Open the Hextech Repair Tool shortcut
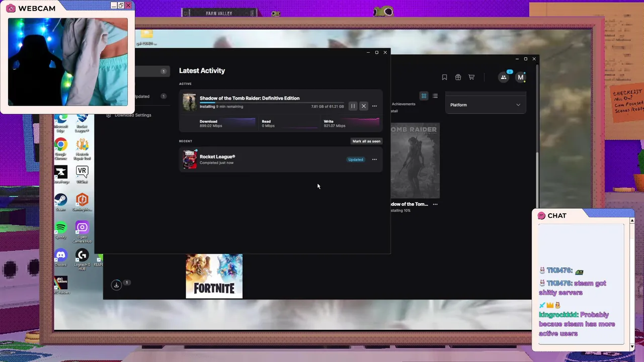 (82, 149)
